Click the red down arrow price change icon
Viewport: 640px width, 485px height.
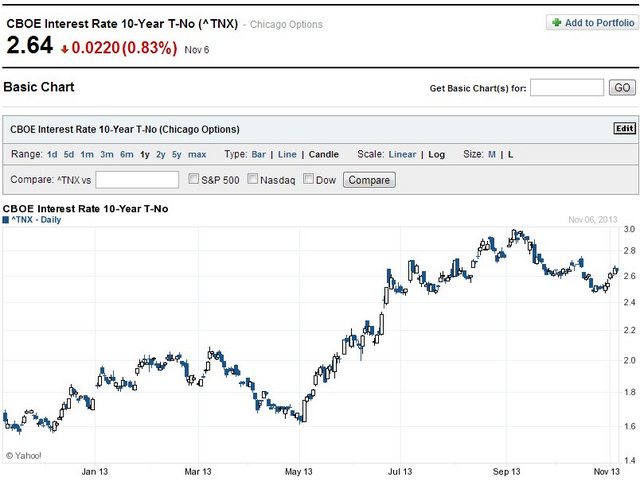click(x=64, y=49)
